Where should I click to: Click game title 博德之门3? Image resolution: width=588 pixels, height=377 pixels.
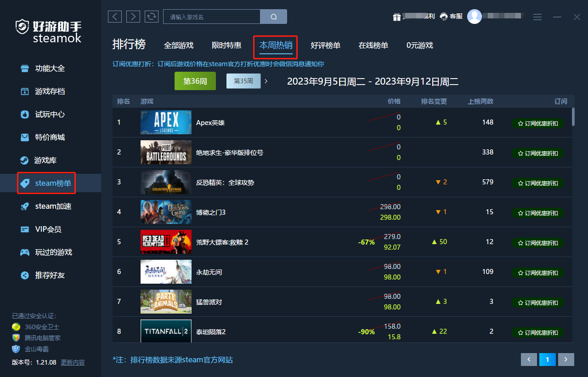coord(211,212)
